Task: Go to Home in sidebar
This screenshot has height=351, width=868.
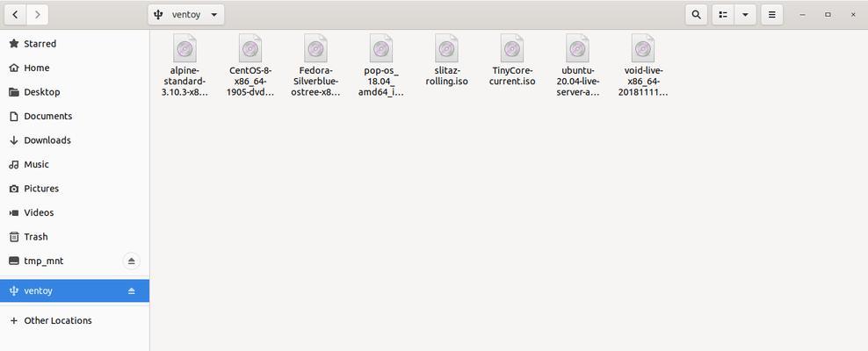Action: tap(75, 68)
